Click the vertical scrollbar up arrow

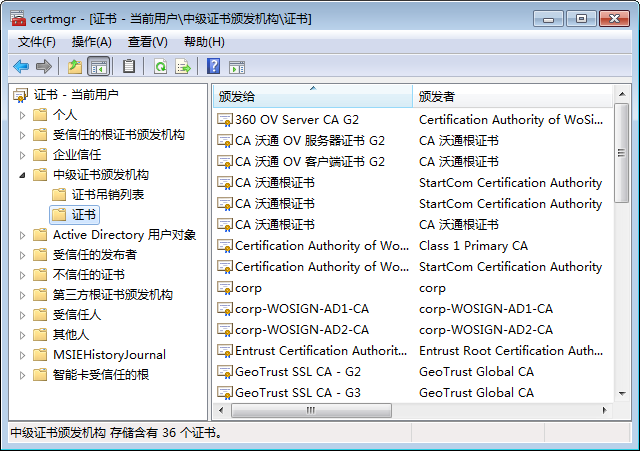coord(622,94)
